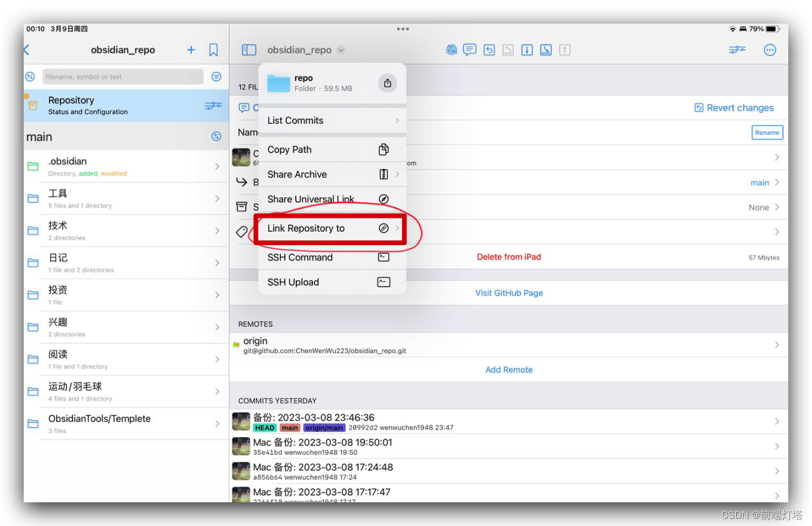Choose Copy Path menu entry
The height and width of the screenshot is (526, 812).
tap(333, 149)
